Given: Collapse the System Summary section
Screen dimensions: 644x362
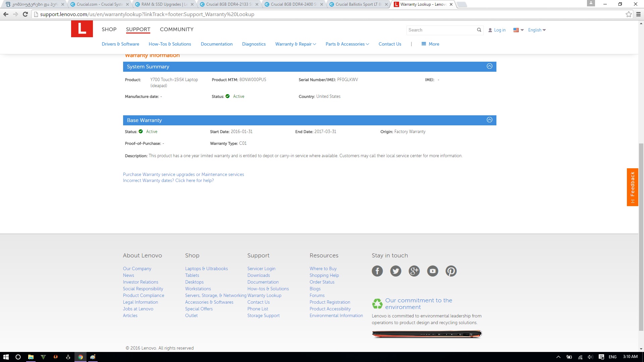Looking at the screenshot, I should [x=489, y=66].
